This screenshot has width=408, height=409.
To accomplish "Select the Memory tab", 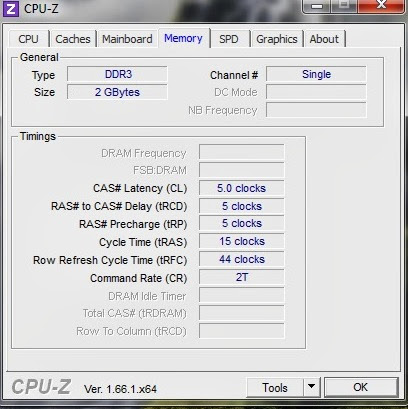I will tap(184, 38).
